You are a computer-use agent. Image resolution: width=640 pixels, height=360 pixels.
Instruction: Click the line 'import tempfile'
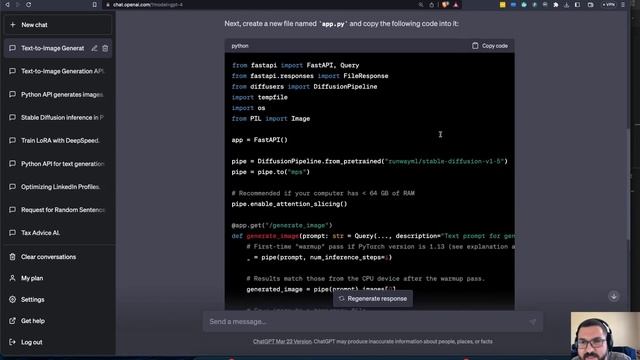(260, 97)
